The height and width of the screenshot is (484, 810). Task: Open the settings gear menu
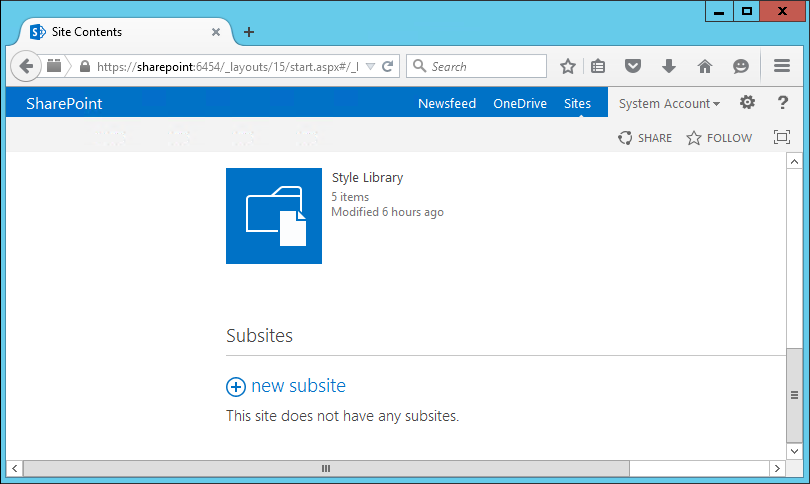click(x=747, y=102)
